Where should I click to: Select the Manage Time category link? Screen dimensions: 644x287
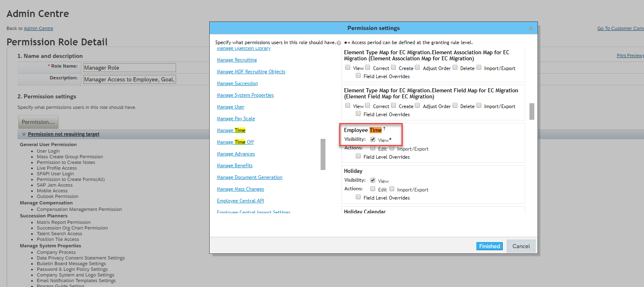point(231,130)
